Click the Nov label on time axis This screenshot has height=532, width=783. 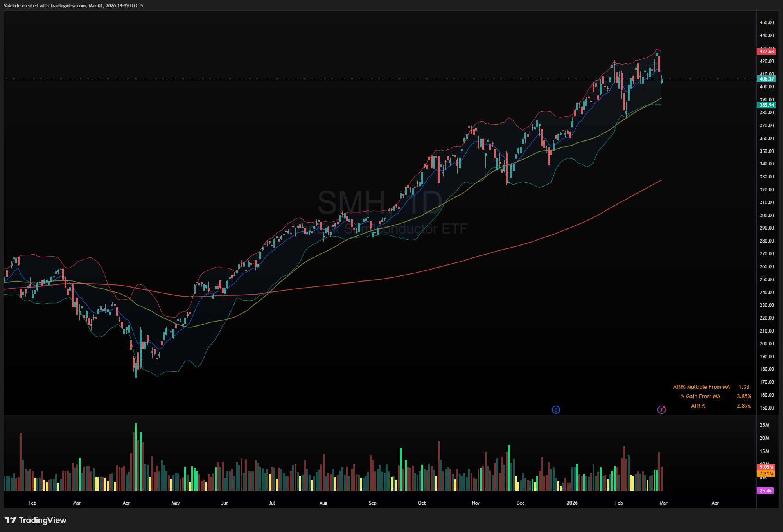coord(476,503)
